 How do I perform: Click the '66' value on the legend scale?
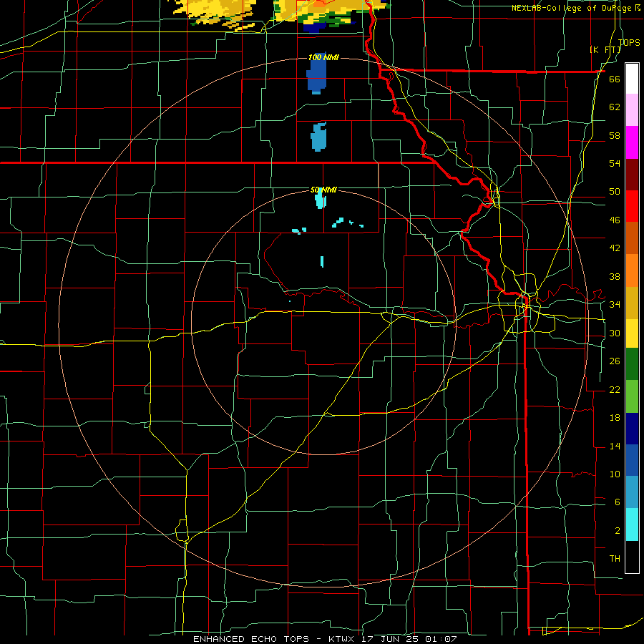pyautogui.click(x=615, y=79)
